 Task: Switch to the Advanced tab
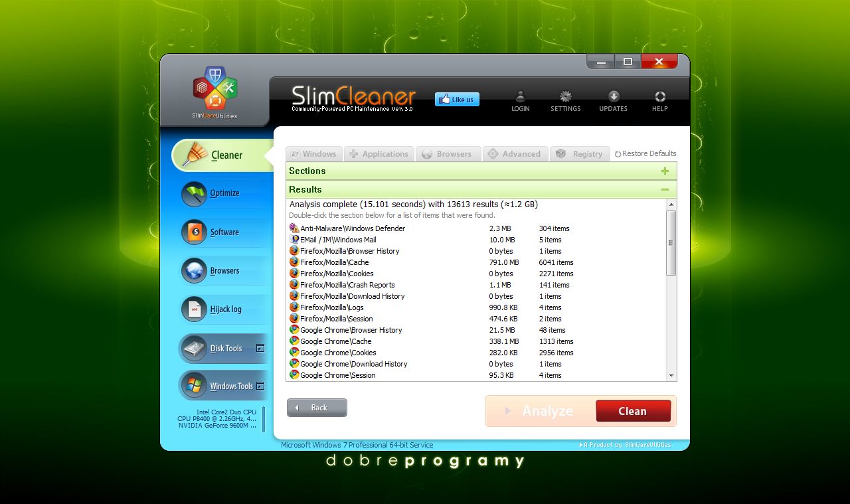[x=515, y=153]
